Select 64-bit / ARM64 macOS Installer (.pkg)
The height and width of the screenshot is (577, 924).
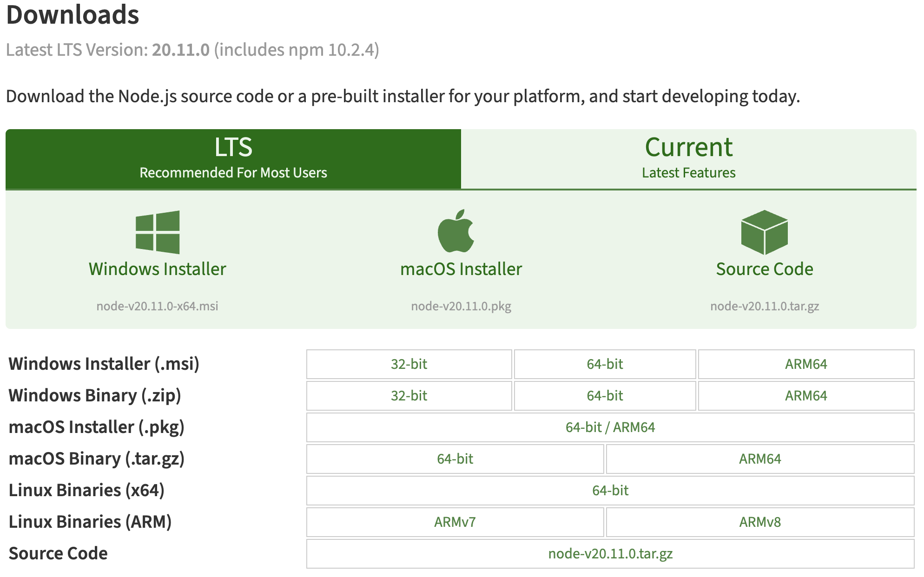click(610, 427)
